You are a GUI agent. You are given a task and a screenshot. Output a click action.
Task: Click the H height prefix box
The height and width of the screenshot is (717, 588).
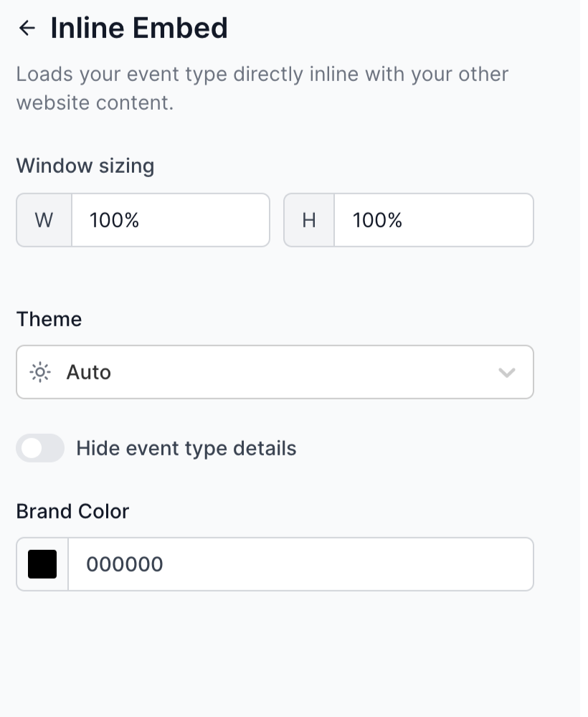[309, 220]
